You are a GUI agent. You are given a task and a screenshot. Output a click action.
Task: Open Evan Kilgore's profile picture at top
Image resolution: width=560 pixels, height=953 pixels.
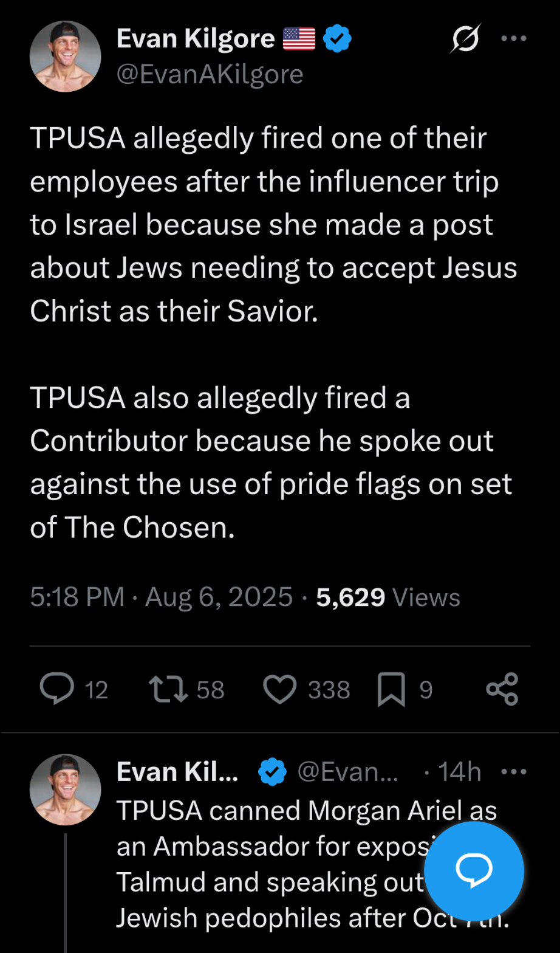[x=65, y=57]
